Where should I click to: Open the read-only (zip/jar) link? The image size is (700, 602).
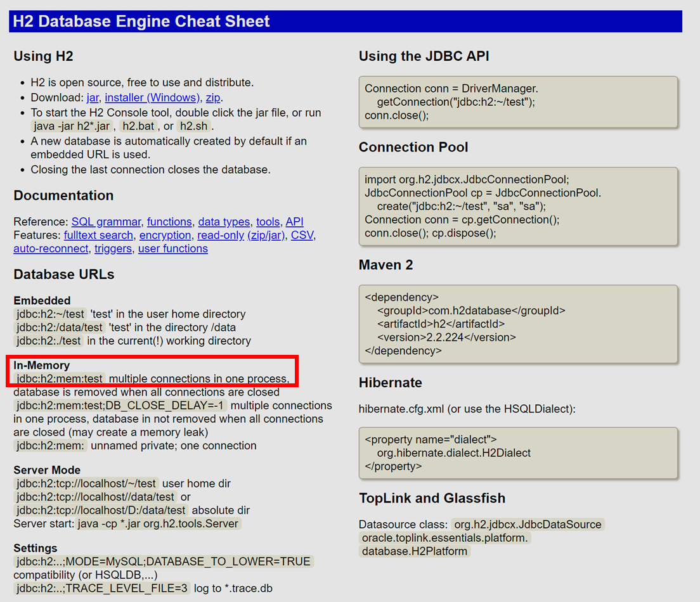pos(241,235)
